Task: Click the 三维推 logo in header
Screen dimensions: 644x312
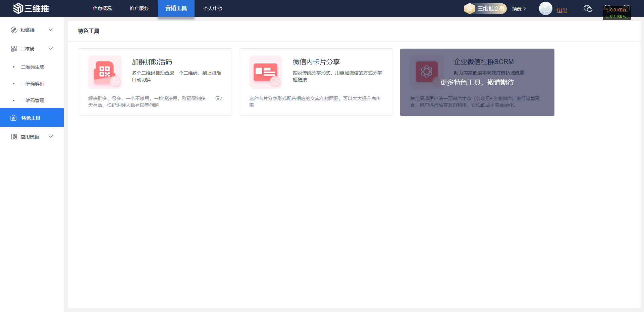Action: (x=31, y=8)
